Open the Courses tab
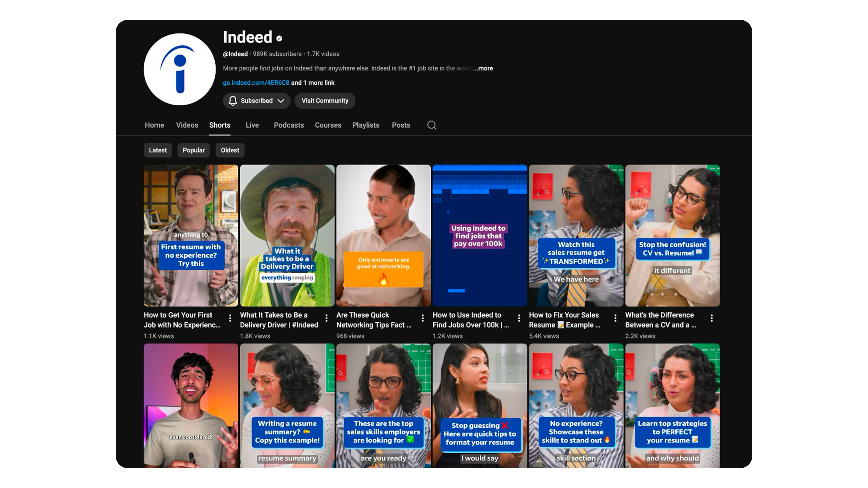 pos(328,125)
